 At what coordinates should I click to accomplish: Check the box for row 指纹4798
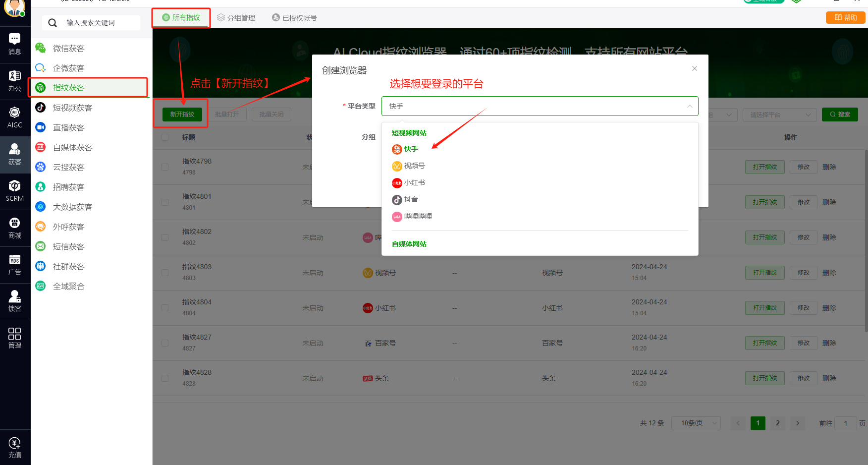(x=165, y=167)
